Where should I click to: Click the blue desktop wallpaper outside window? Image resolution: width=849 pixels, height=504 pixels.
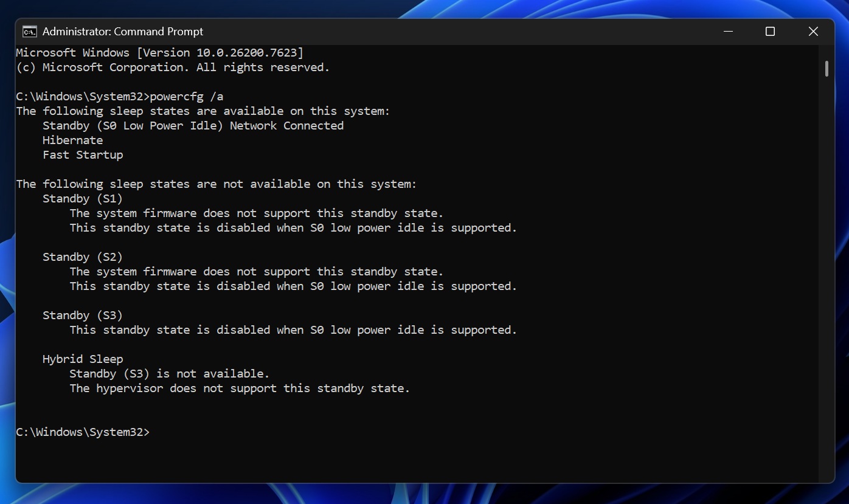click(842, 243)
